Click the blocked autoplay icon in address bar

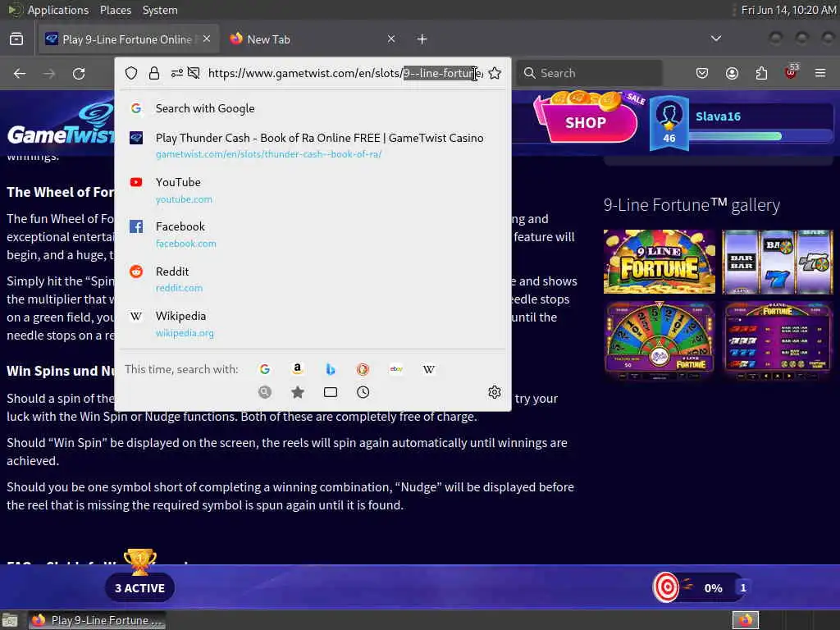coord(194,73)
